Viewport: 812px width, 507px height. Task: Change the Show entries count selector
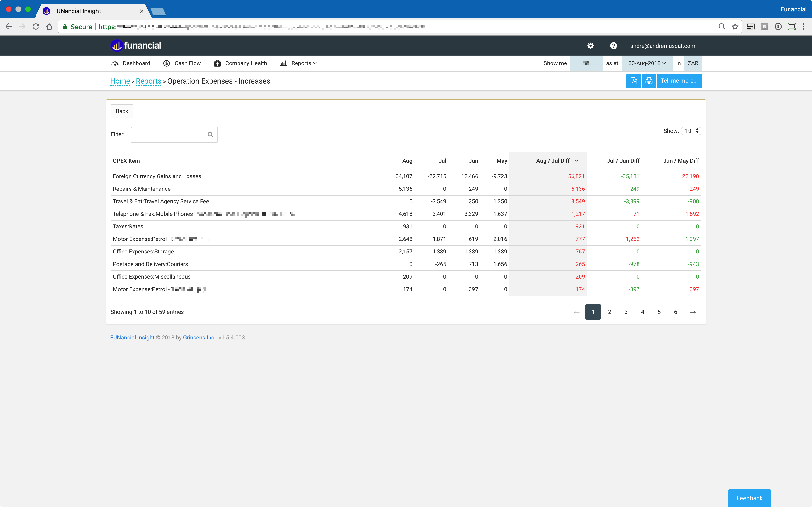pos(691,131)
